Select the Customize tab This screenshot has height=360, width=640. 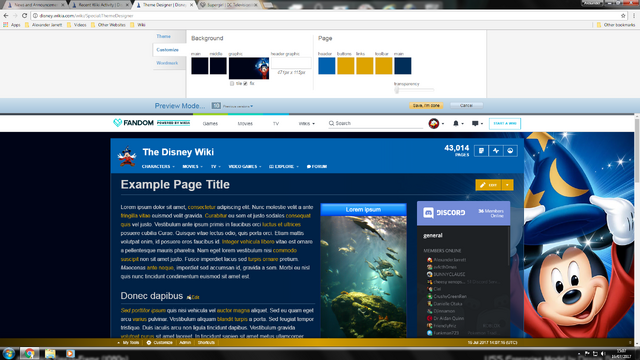pyautogui.click(x=167, y=50)
